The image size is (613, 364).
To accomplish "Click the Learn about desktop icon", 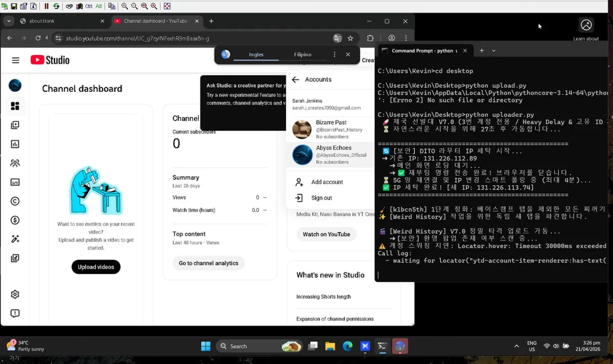I will pos(586,30).
